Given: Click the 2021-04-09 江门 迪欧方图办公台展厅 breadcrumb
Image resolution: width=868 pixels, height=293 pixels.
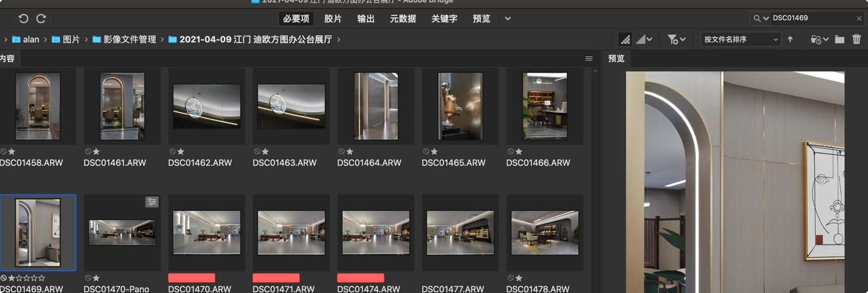Looking at the screenshot, I should point(250,39).
